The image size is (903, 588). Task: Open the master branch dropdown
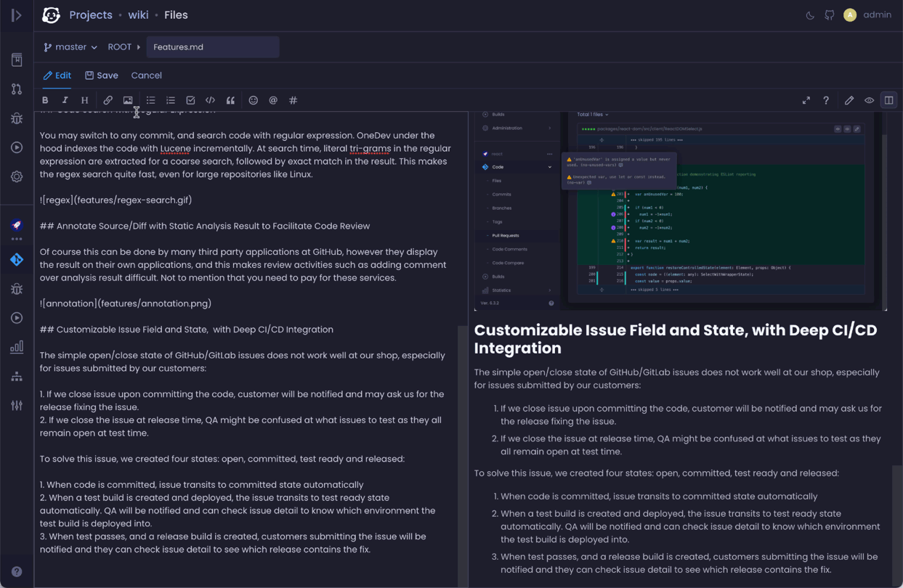coord(70,46)
